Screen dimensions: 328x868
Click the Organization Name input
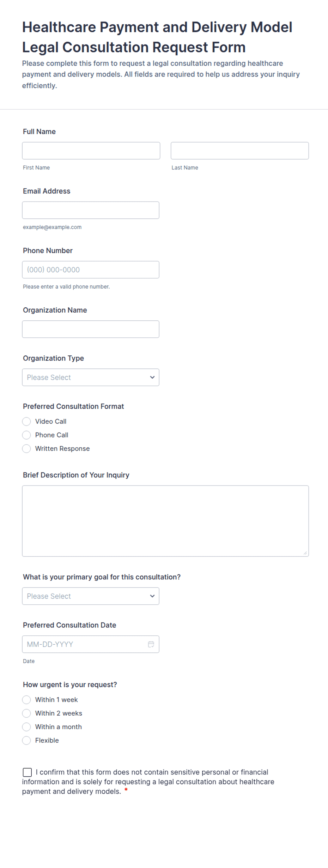[91, 329]
